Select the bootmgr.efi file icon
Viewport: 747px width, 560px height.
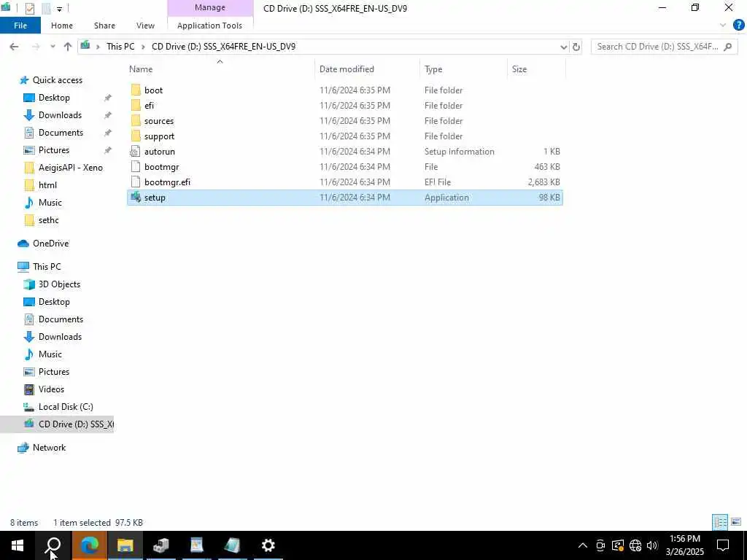coord(136,182)
